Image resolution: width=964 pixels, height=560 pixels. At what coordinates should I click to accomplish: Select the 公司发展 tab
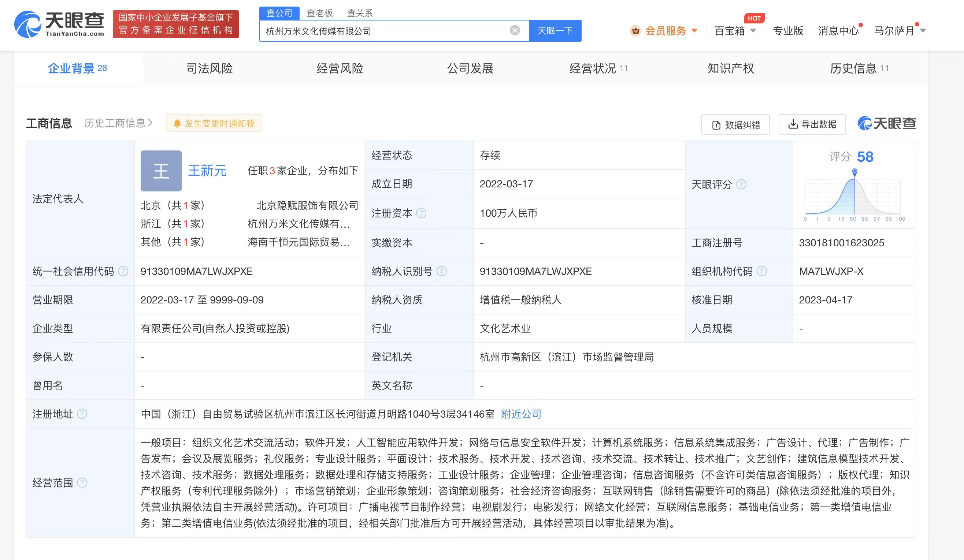tap(470, 68)
